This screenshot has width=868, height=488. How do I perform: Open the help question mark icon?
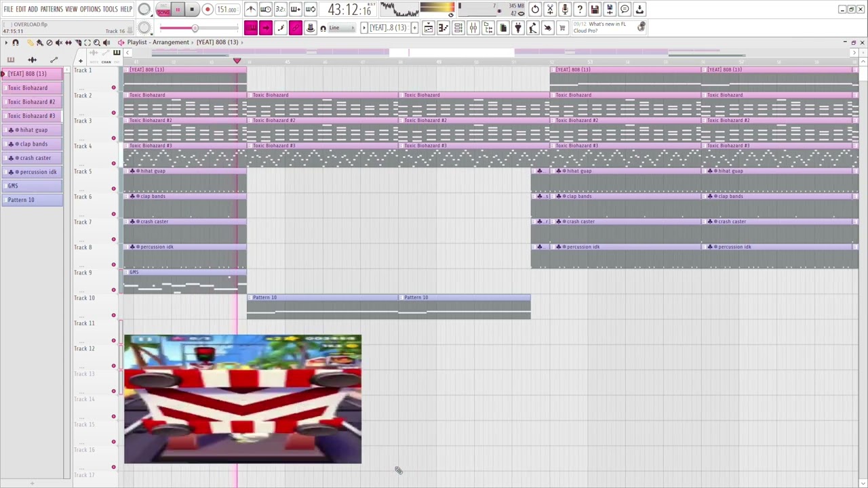tap(580, 9)
